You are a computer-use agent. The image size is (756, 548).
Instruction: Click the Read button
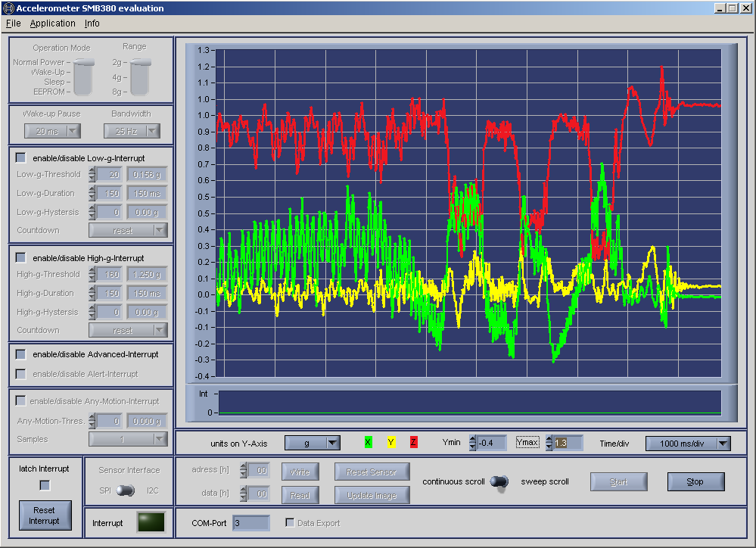click(x=300, y=495)
